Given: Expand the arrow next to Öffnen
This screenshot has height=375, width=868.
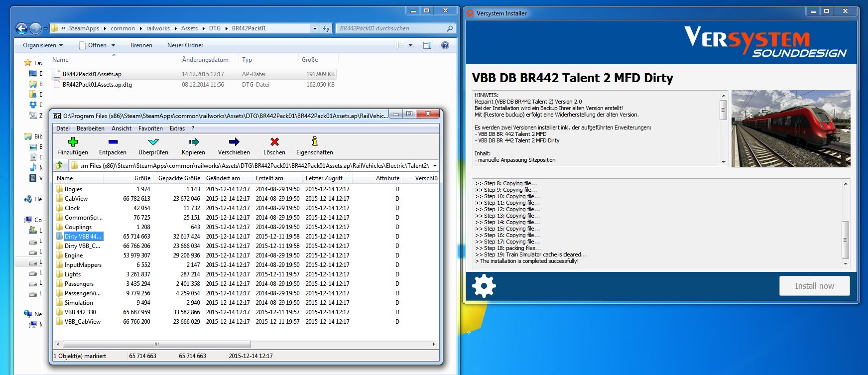Looking at the screenshot, I should coord(114,45).
